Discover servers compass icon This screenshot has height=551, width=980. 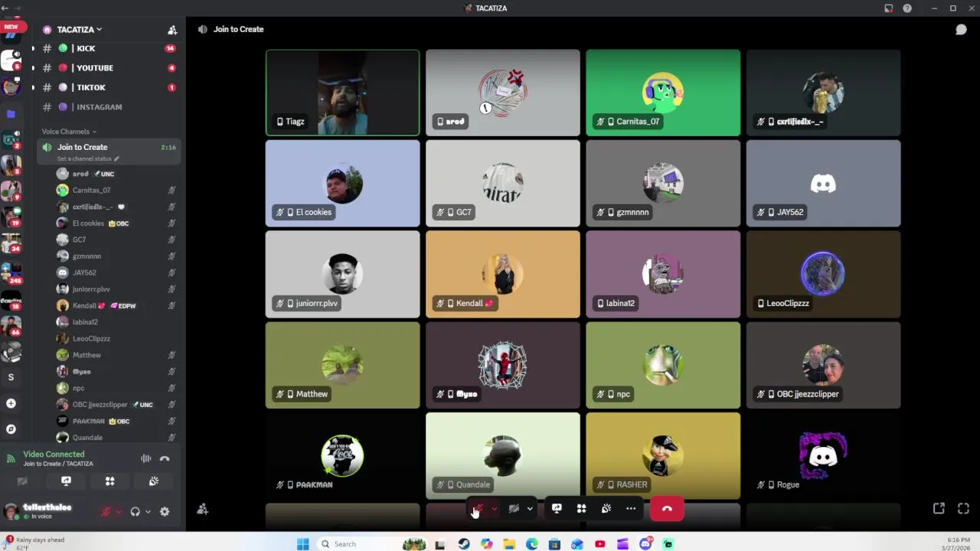coord(11,429)
